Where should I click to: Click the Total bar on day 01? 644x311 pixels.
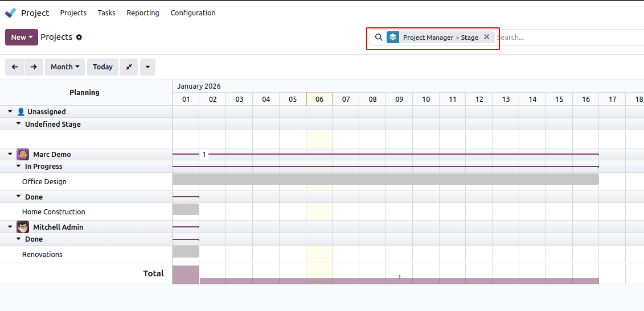tap(186, 275)
